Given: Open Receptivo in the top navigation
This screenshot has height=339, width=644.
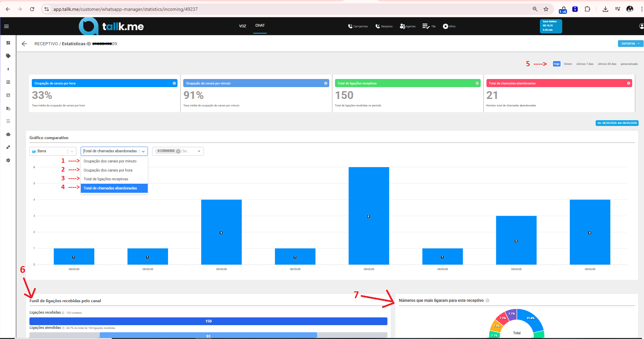Looking at the screenshot, I should coord(384,26).
